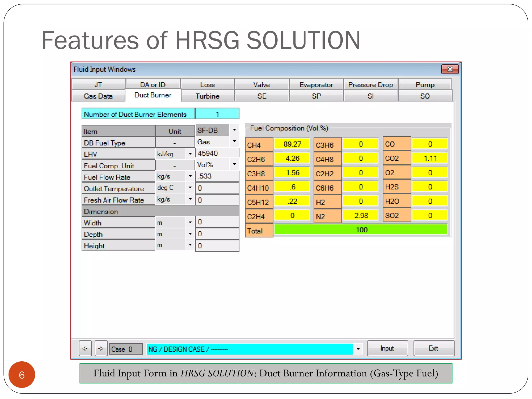The image size is (532, 399).
Task: Edit the C2H2 composition value
Action: 361,172
